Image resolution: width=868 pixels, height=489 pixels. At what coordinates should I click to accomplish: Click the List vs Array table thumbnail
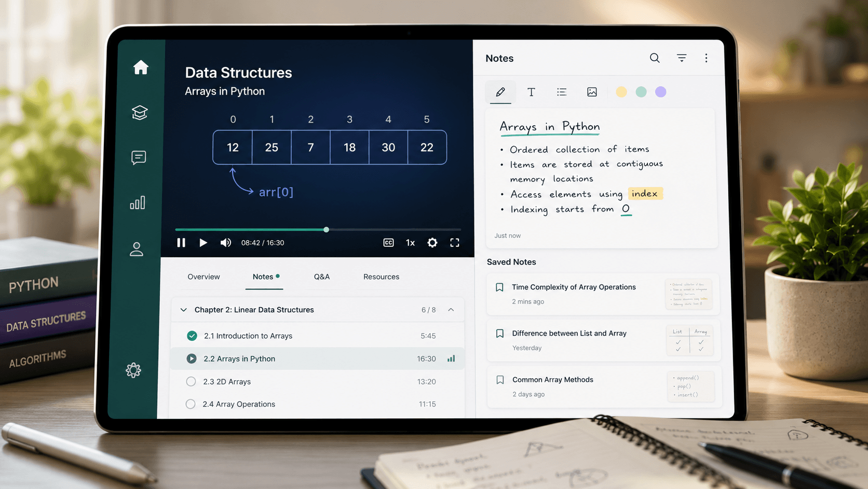pos(689,340)
